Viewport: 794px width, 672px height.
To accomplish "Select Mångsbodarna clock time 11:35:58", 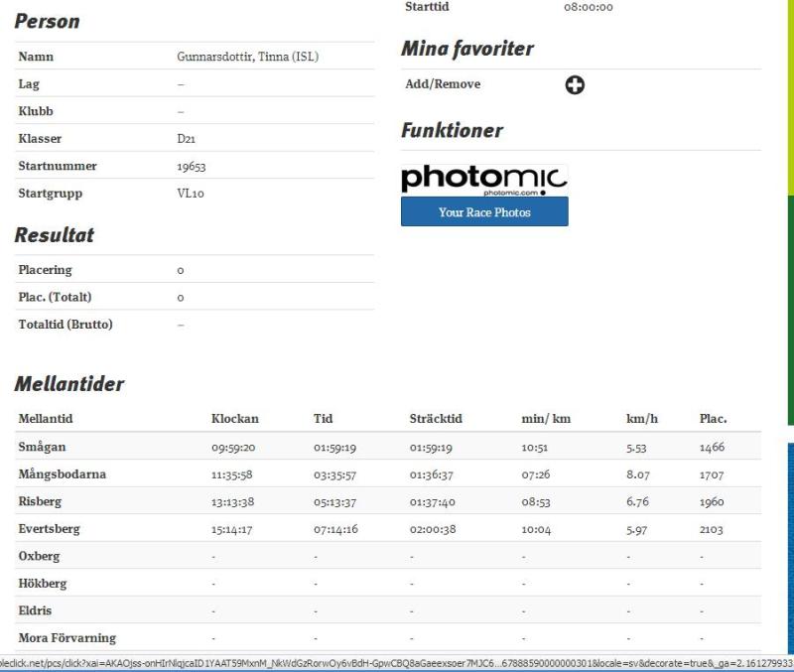I will 232,474.
